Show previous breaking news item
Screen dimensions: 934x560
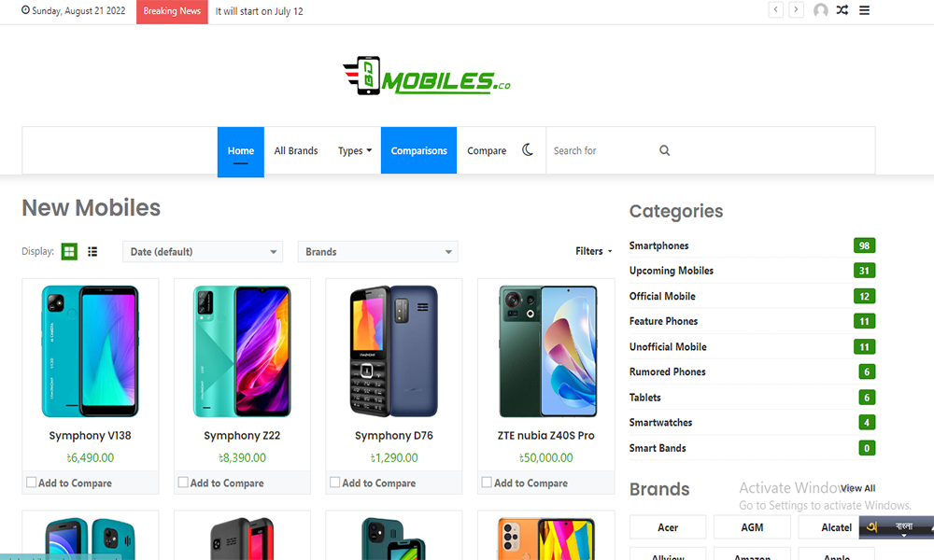pyautogui.click(x=775, y=9)
